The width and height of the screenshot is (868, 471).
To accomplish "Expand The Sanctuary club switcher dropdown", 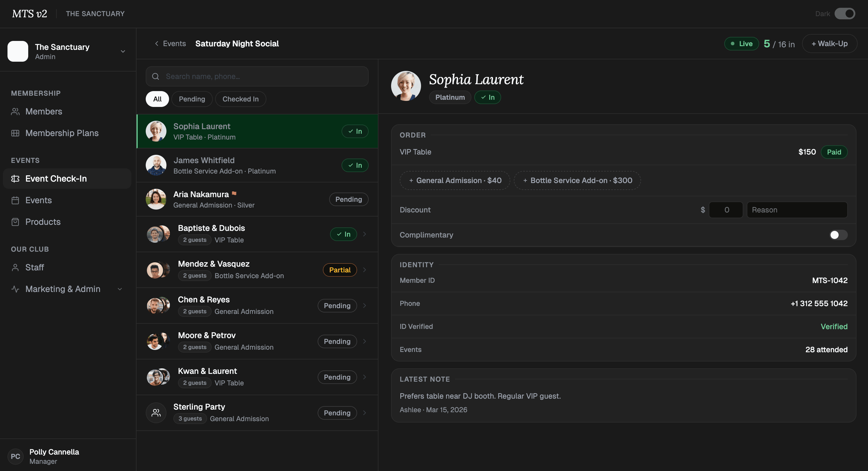I will tap(123, 51).
